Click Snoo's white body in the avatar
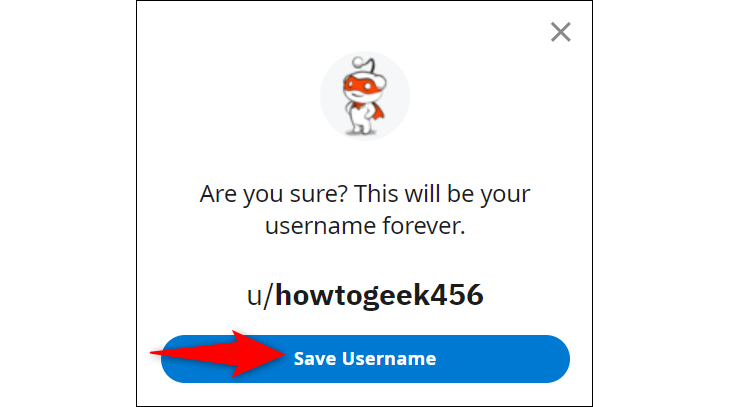The image size is (730, 407). coord(359,116)
